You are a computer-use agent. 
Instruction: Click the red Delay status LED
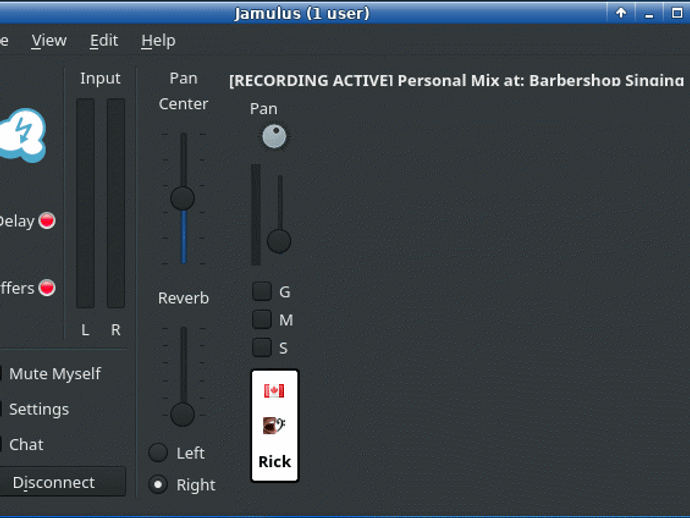[47, 221]
